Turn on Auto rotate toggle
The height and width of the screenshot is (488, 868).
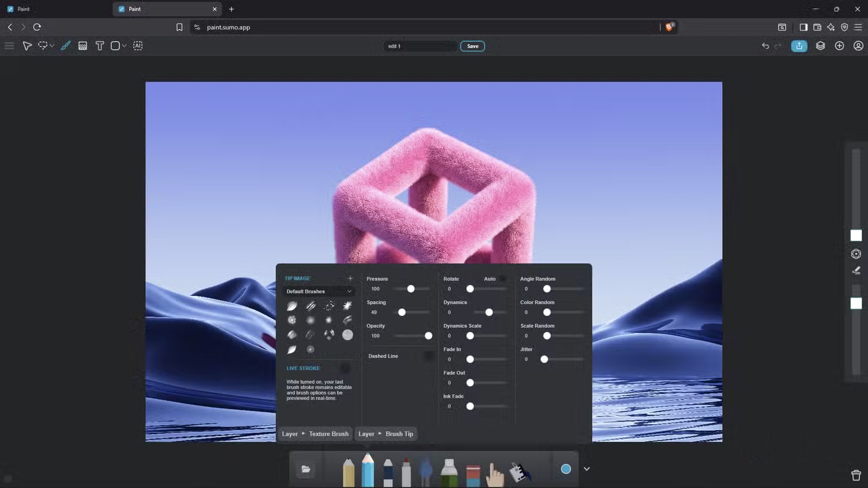[502, 279]
